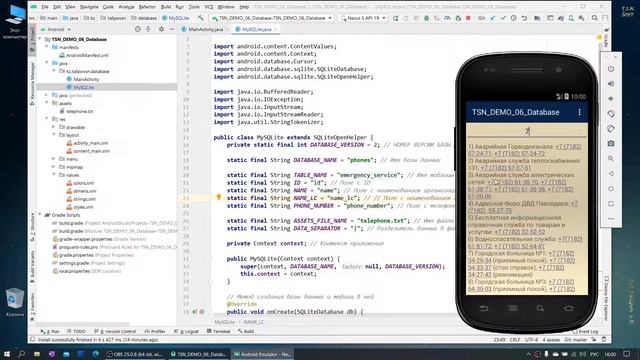Collapse the layout folder
Screen dimensions: 640x360
pyautogui.click(x=53, y=135)
